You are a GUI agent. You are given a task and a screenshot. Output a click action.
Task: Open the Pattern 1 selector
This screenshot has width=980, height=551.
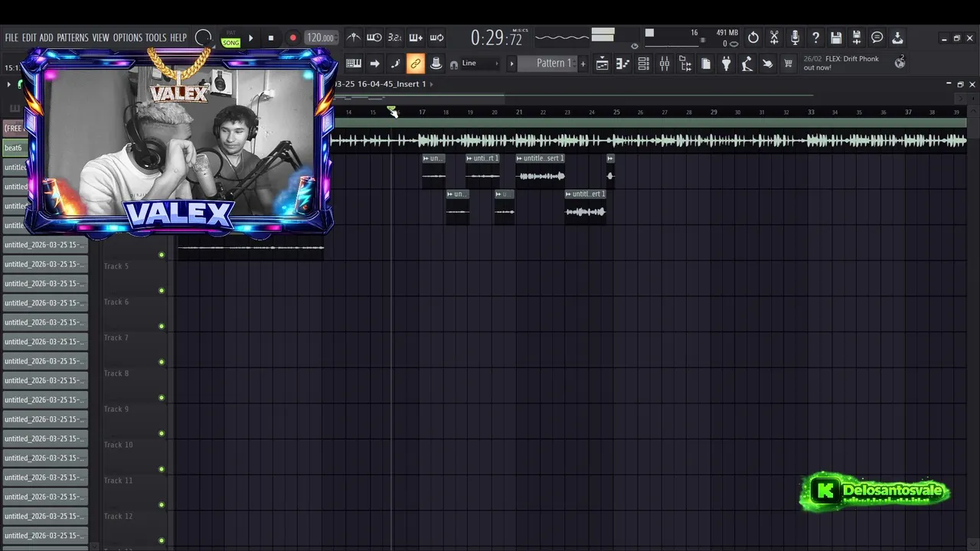point(547,64)
